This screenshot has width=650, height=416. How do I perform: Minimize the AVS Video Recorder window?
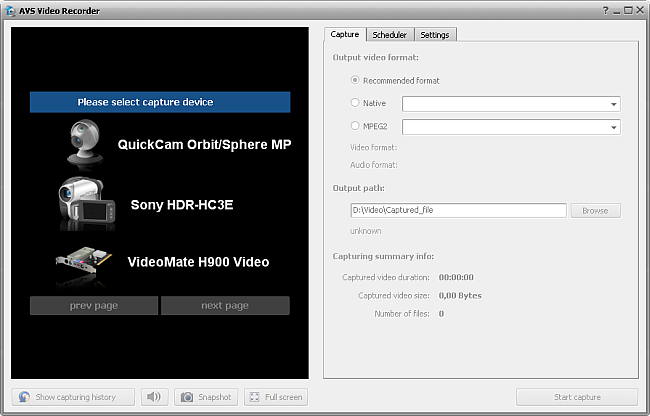(x=617, y=11)
